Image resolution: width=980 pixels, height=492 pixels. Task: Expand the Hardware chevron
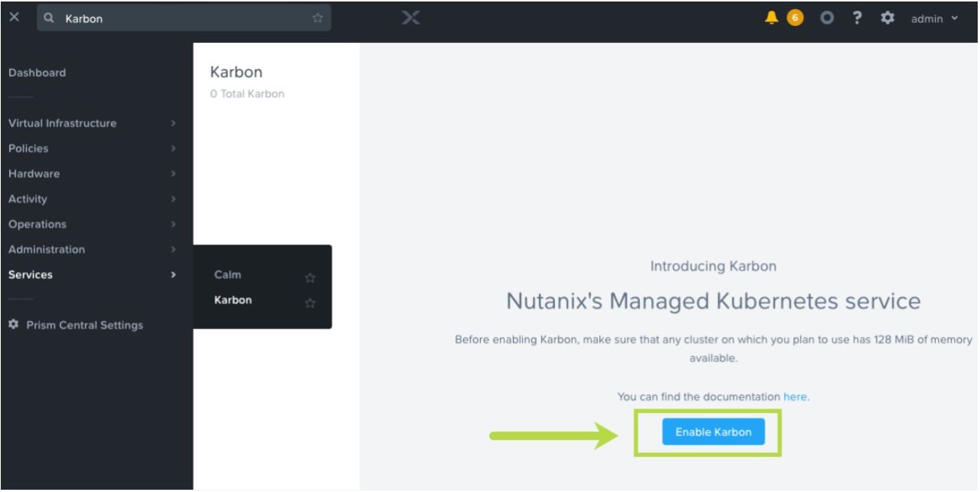click(174, 174)
